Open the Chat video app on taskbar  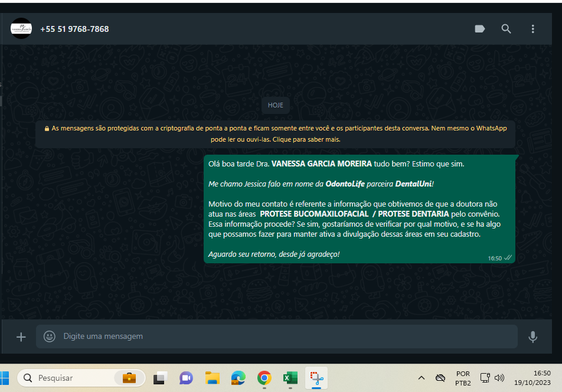tap(186, 378)
